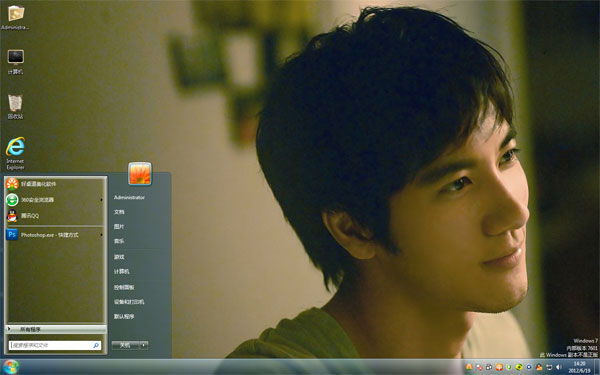Screen dimensions: 600x375
Task: Expand shutdown options arrow beside 关机
Action: click(143, 345)
